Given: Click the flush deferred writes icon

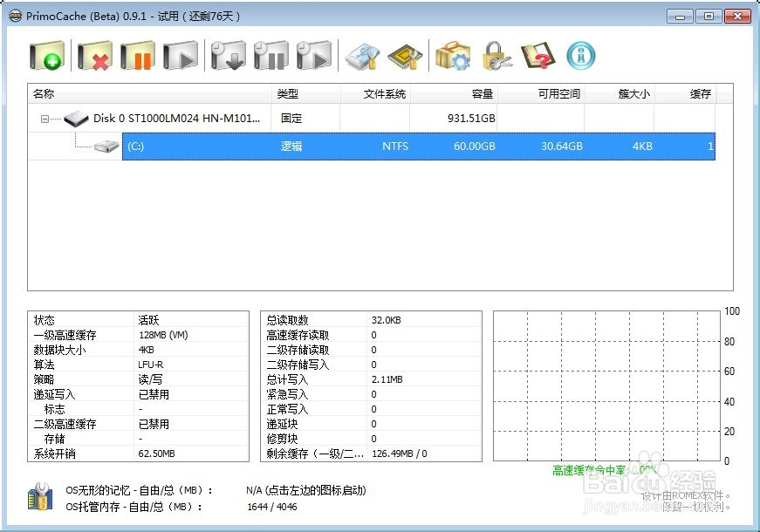Looking at the screenshot, I should coord(229,56).
